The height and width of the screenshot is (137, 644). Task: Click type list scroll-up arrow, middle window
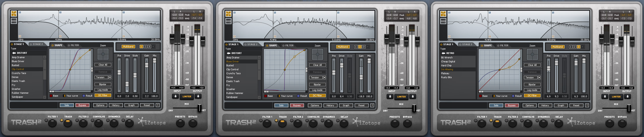pos(259,57)
